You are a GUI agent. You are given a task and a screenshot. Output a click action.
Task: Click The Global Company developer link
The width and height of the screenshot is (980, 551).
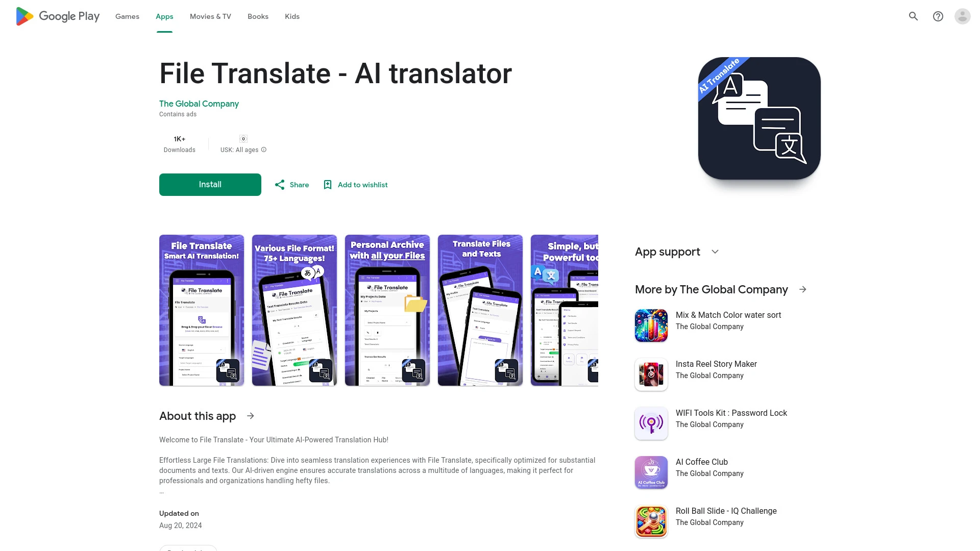[x=199, y=104]
